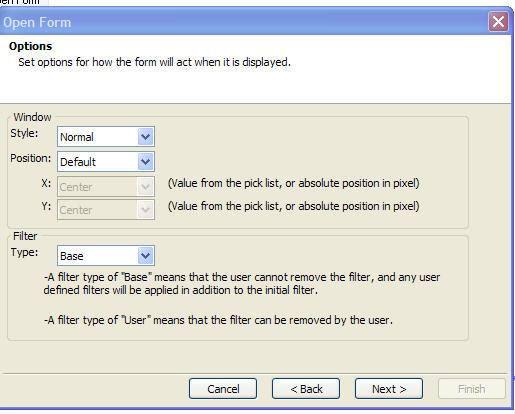Click the Base filter type field
The image size is (515, 414).
106,256
